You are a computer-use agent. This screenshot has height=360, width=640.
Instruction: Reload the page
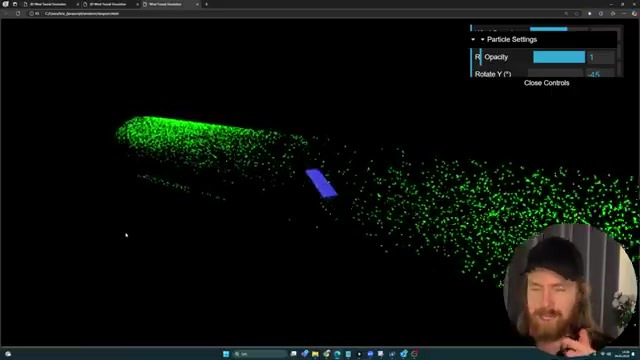pos(18,13)
